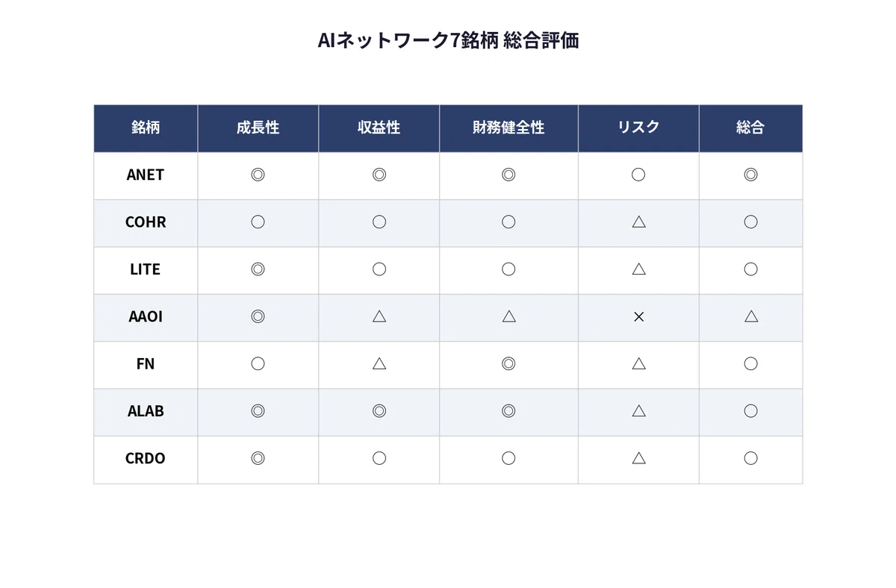Click FN's double-circle rating in the 財務健全性 column
Viewport: 896px width, 588px height.
[x=508, y=363]
